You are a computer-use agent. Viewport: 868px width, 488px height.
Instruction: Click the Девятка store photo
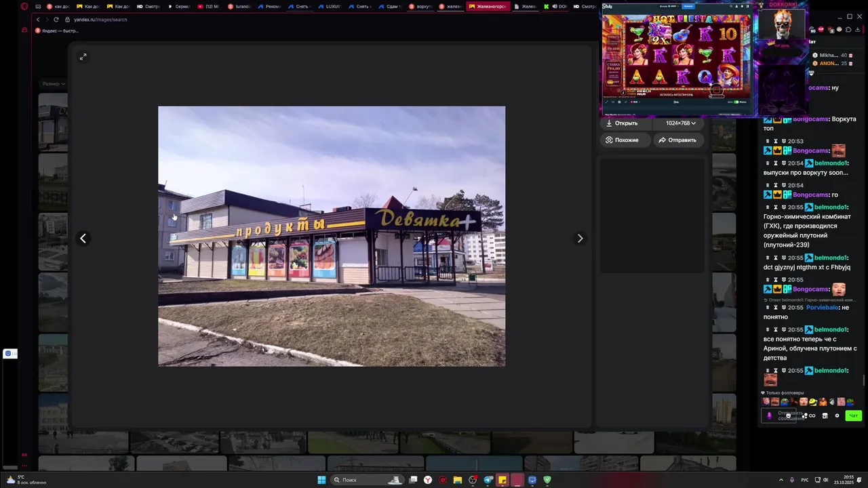(332, 236)
